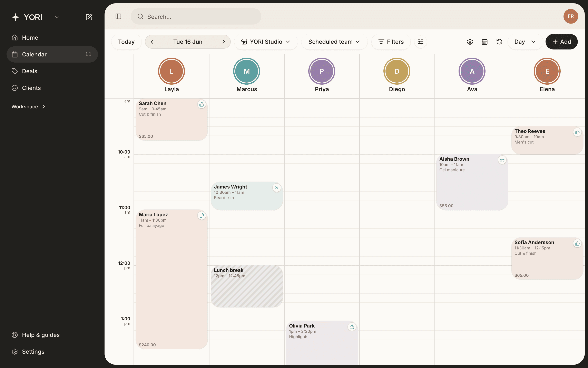Viewport: 588px width, 368px height.
Task: Expand the Workspace section
Action: pyautogui.click(x=28, y=107)
